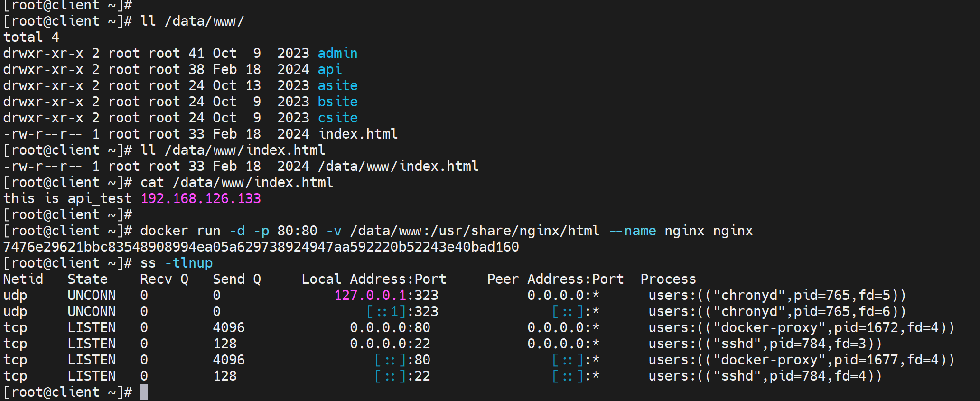Click the Local Address:Port header
The height and width of the screenshot is (401, 980).
point(373,279)
